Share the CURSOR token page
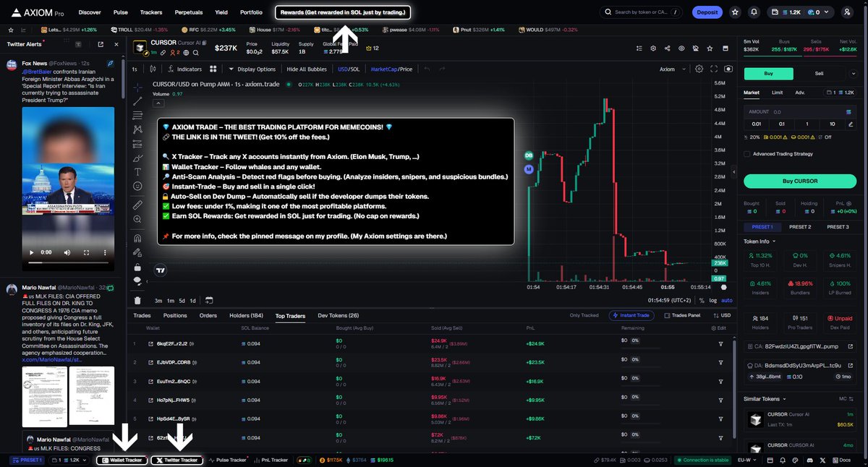The image size is (868, 467). [x=667, y=48]
